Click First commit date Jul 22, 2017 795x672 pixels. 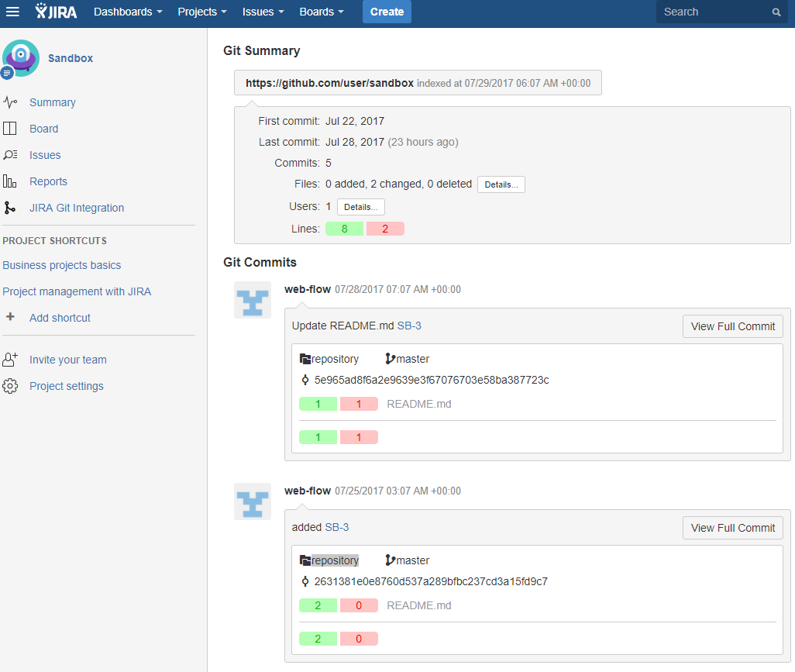[355, 121]
